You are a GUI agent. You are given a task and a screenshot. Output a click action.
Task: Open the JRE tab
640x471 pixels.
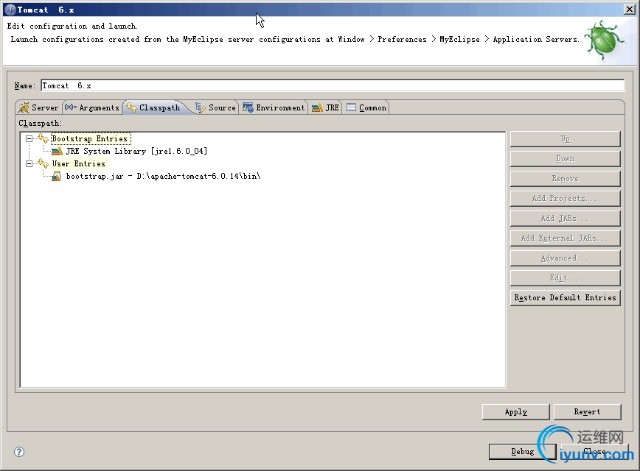click(325, 108)
